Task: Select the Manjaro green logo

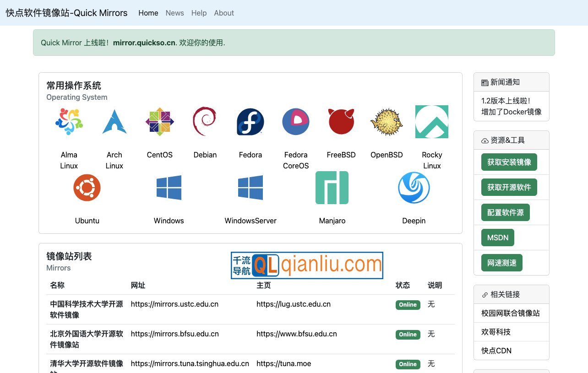Action: coord(332,188)
